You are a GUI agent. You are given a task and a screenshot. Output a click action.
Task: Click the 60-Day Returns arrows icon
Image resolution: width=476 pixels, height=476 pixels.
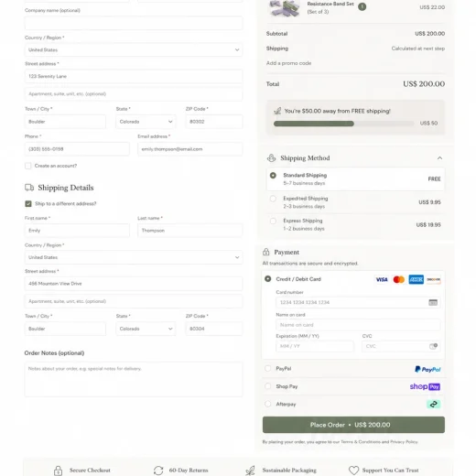tap(158, 471)
